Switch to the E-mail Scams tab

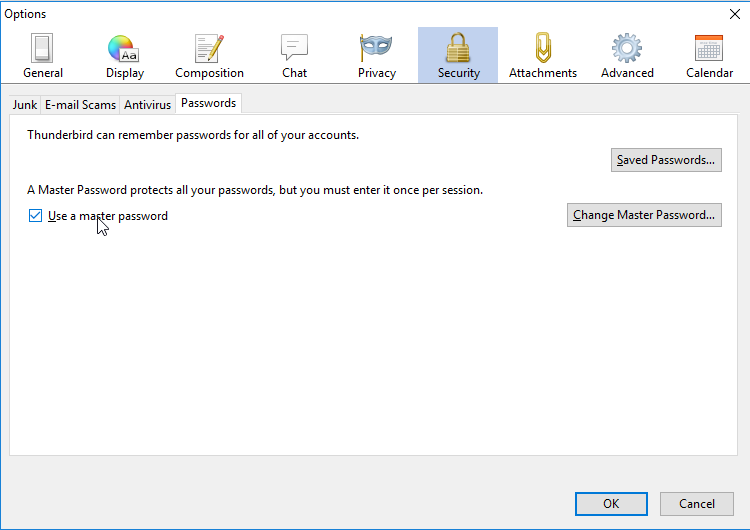point(80,105)
